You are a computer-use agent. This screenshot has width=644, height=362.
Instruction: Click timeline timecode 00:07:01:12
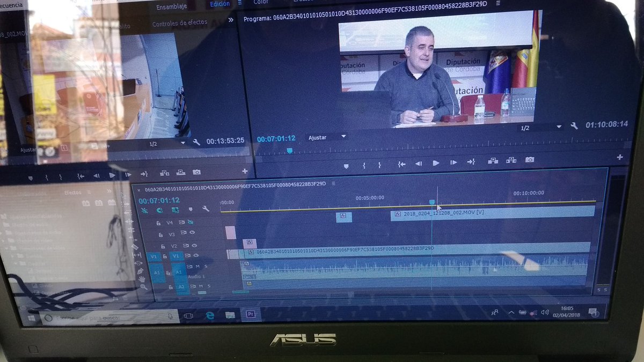tap(159, 200)
